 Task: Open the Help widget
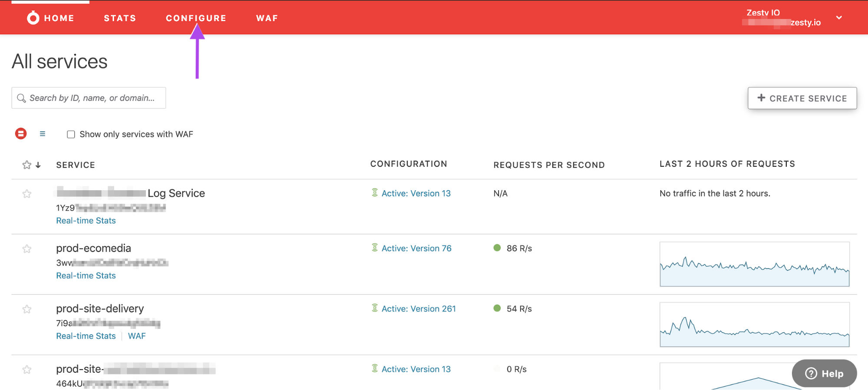824,373
